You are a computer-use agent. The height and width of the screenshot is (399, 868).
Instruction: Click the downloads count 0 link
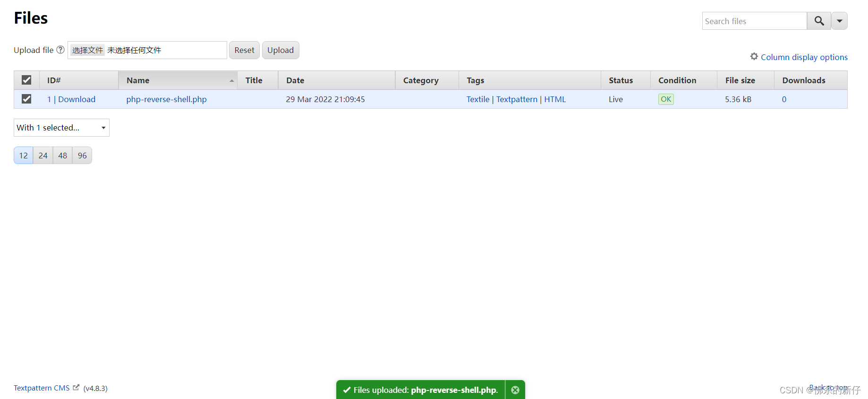[x=784, y=99]
